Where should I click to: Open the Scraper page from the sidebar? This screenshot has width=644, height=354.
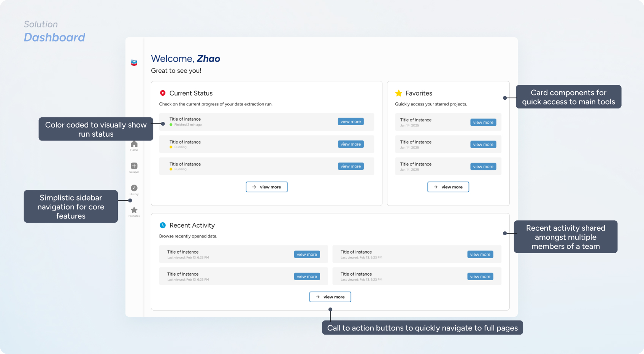point(134,166)
